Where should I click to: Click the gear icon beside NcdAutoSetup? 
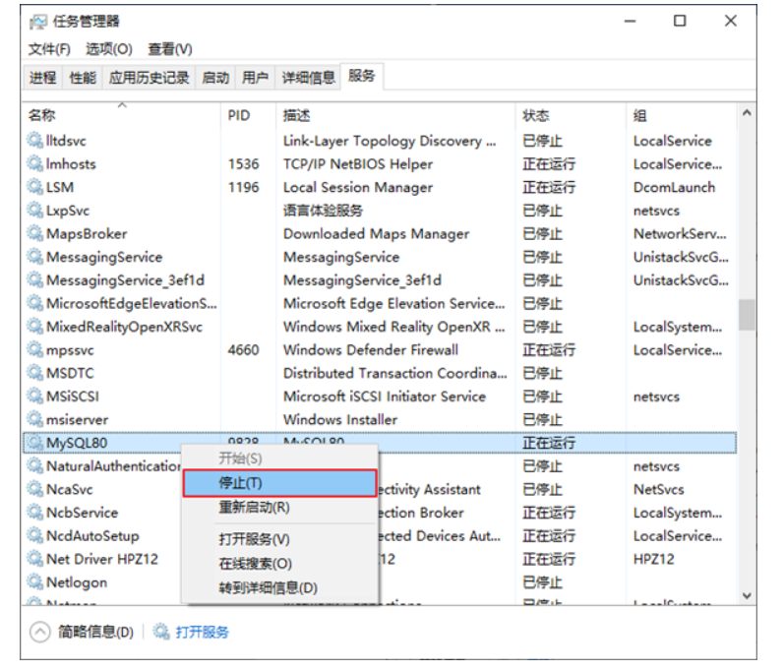[35, 535]
